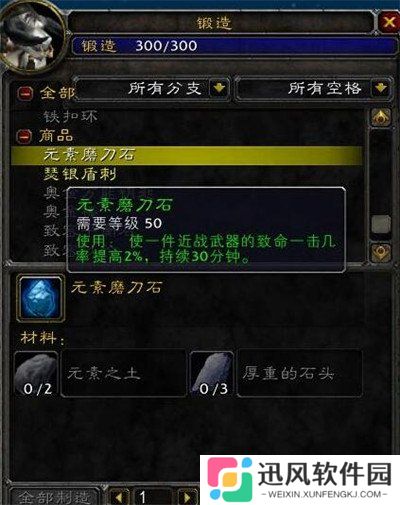The height and width of the screenshot is (505, 400).
Task: Close the 锻造 window
Action: [x=389, y=22]
